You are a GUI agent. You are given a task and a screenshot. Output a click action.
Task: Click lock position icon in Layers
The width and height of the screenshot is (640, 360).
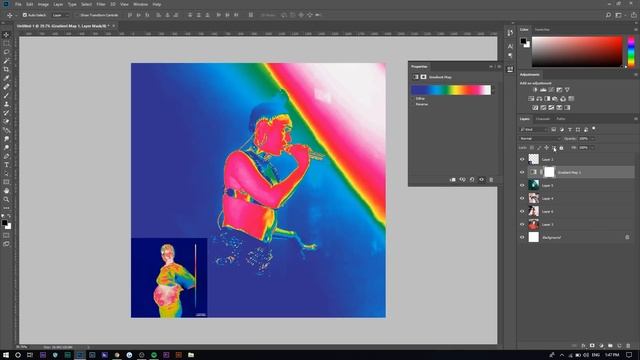[x=546, y=148]
